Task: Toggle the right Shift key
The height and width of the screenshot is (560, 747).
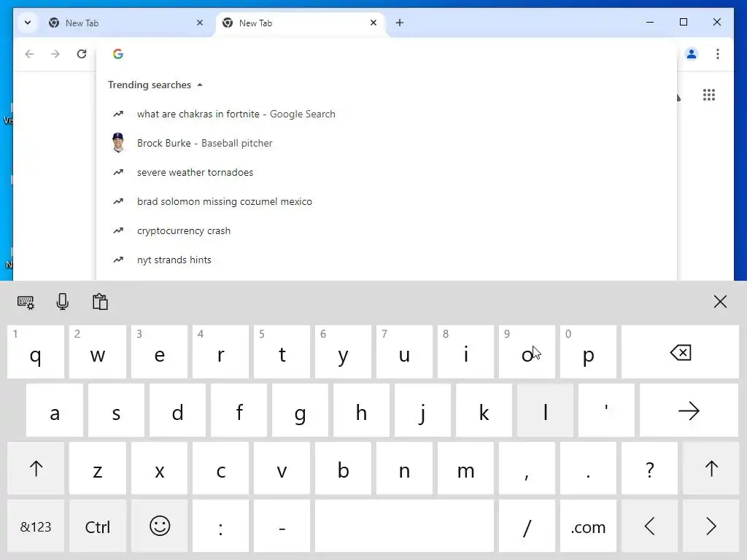Action: pos(711,469)
